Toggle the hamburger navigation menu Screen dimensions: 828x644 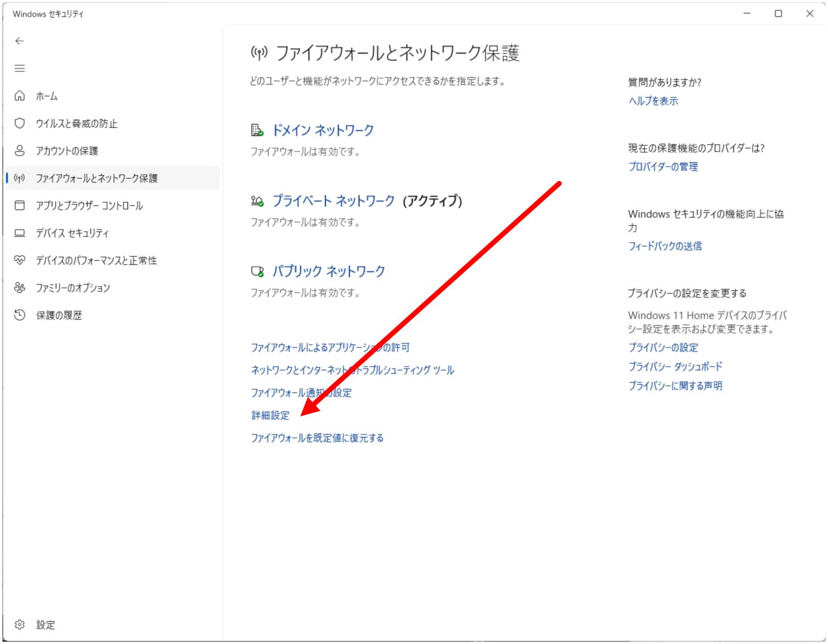pyautogui.click(x=20, y=68)
